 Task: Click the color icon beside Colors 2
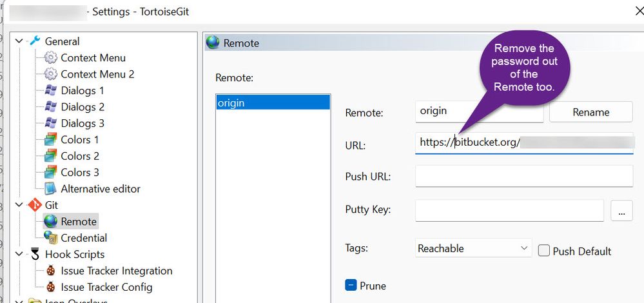click(50, 156)
